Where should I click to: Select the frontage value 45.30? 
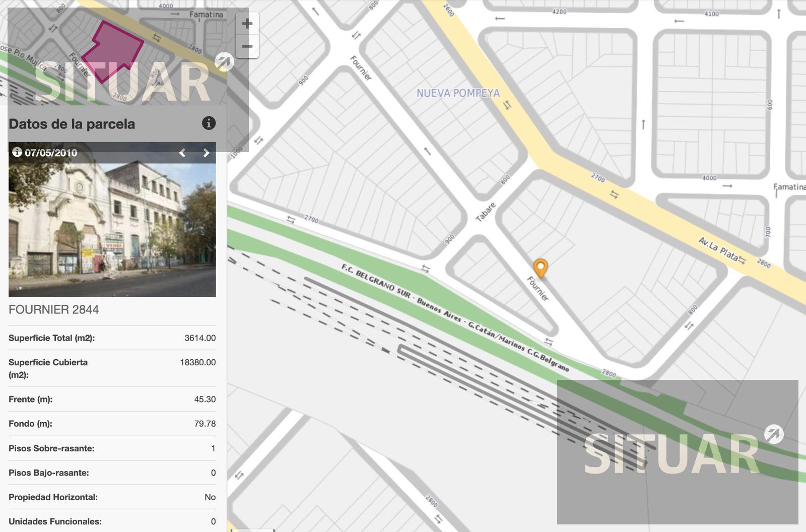pyautogui.click(x=205, y=400)
